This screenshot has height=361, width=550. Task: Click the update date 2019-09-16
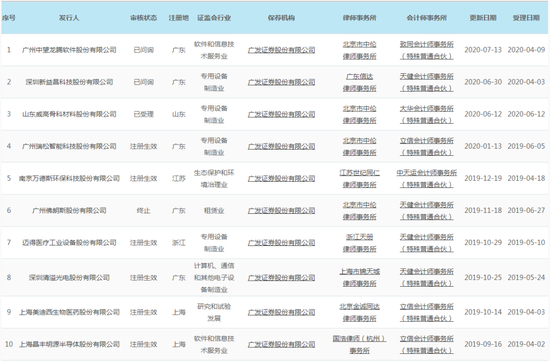point(483,345)
